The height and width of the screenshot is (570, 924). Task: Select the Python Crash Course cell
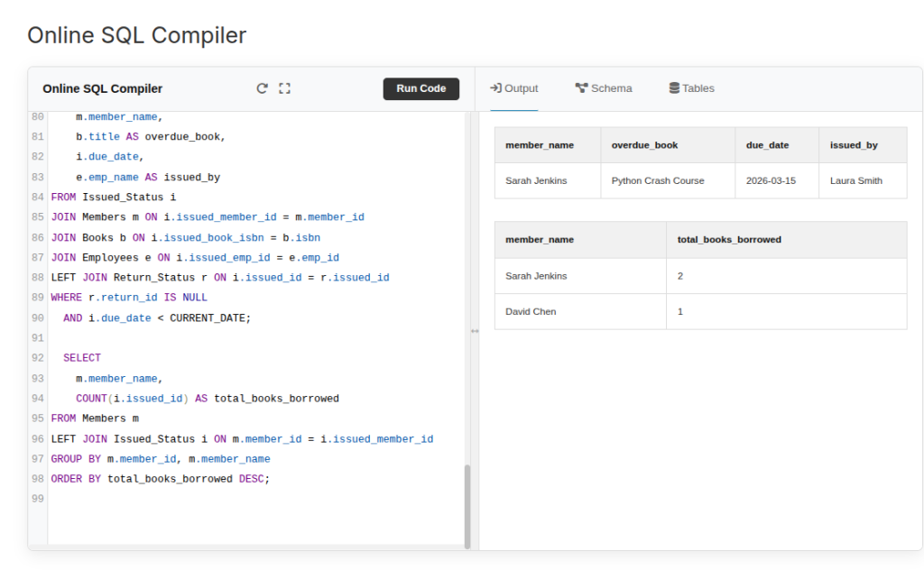[658, 181]
